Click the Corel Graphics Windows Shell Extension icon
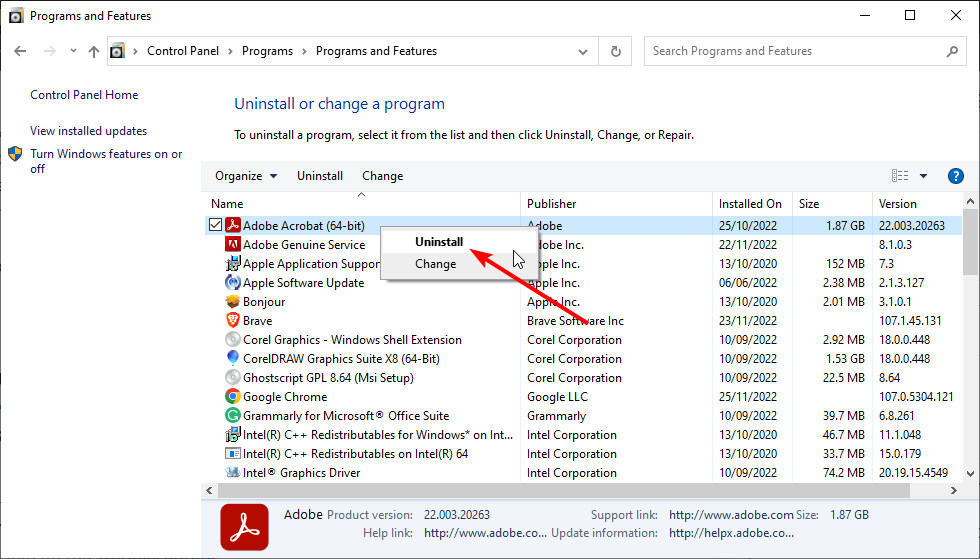 tap(232, 340)
